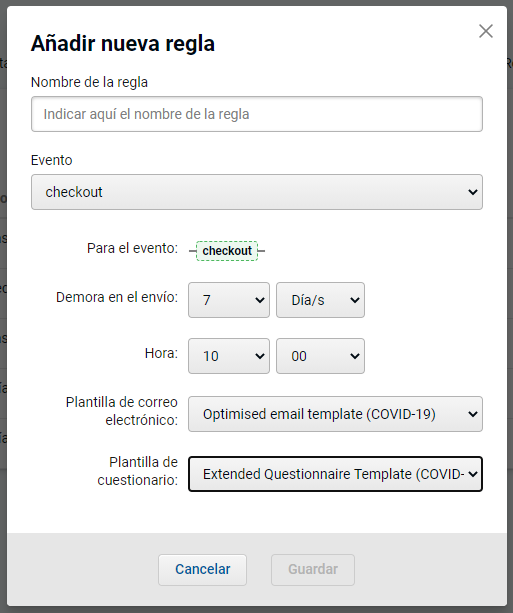Focus the Nombre de la regla input field
This screenshot has width=513, height=613.
(257, 114)
